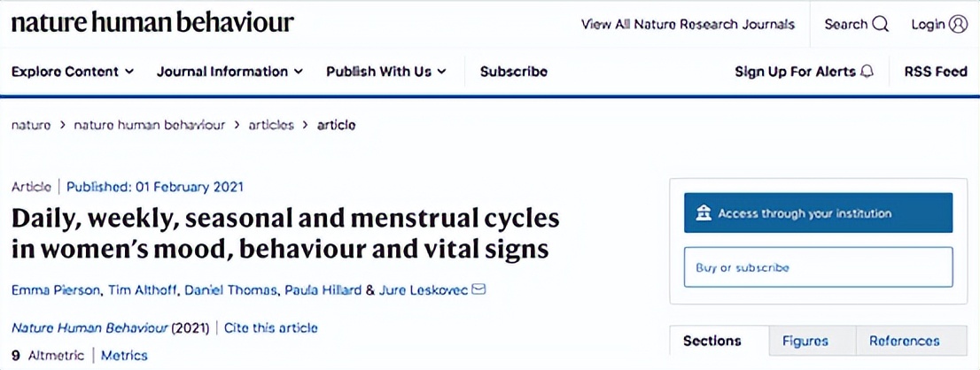Click the Cite this article link
Image resolution: width=980 pixels, height=370 pixels.
(x=270, y=328)
